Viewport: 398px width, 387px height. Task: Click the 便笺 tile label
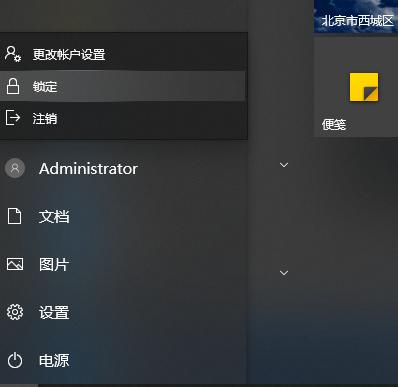(x=334, y=125)
